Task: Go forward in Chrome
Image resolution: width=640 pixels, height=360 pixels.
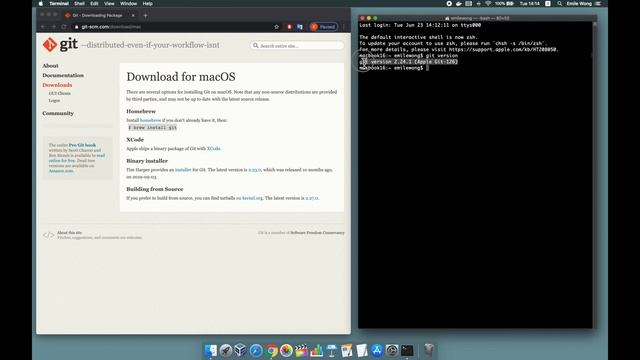Action: tap(53, 27)
